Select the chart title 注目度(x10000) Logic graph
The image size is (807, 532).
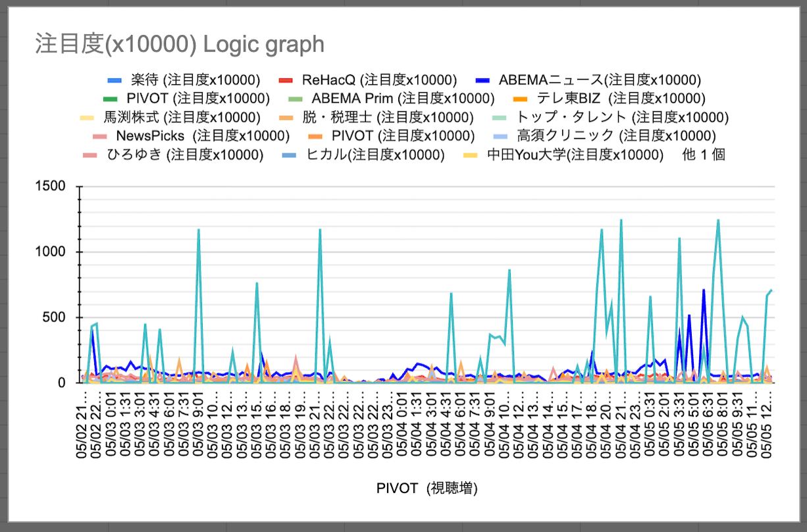180,44
